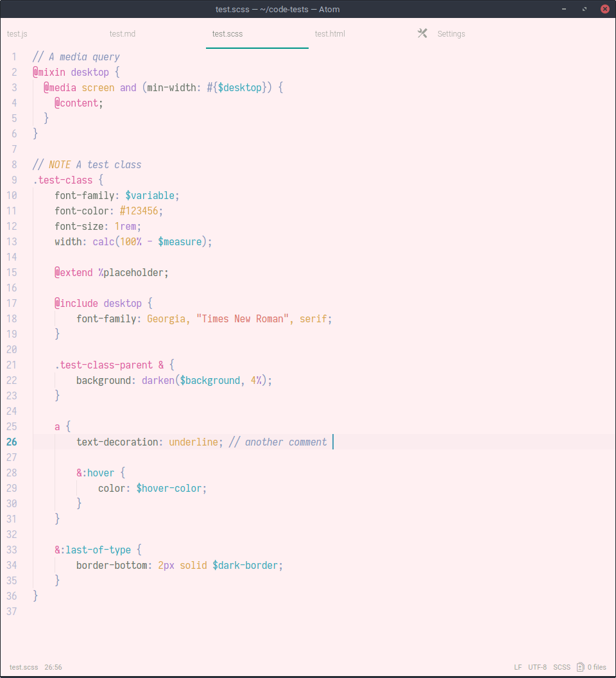Open the test.html tab
The image size is (616, 678).
(x=330, y=33)
